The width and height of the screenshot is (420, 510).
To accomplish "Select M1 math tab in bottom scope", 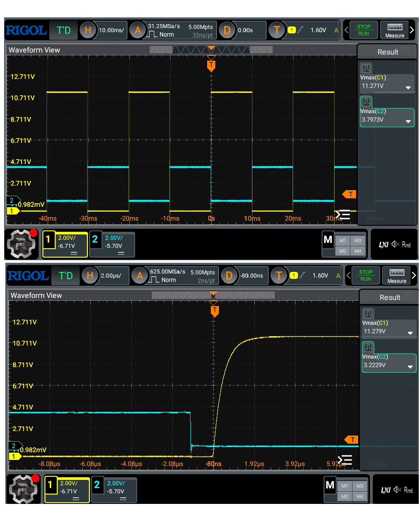I will [345, 486].
